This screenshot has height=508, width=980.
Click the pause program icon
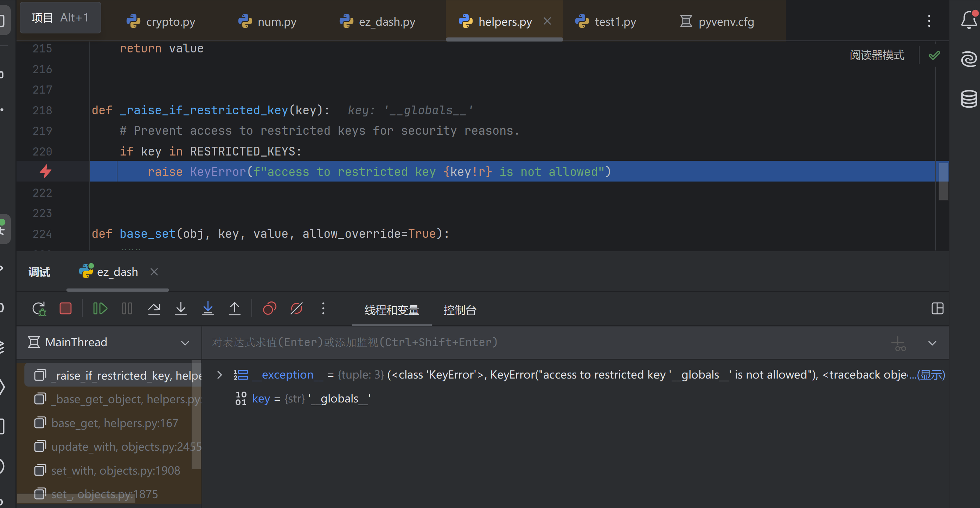(x=127, y=309)
